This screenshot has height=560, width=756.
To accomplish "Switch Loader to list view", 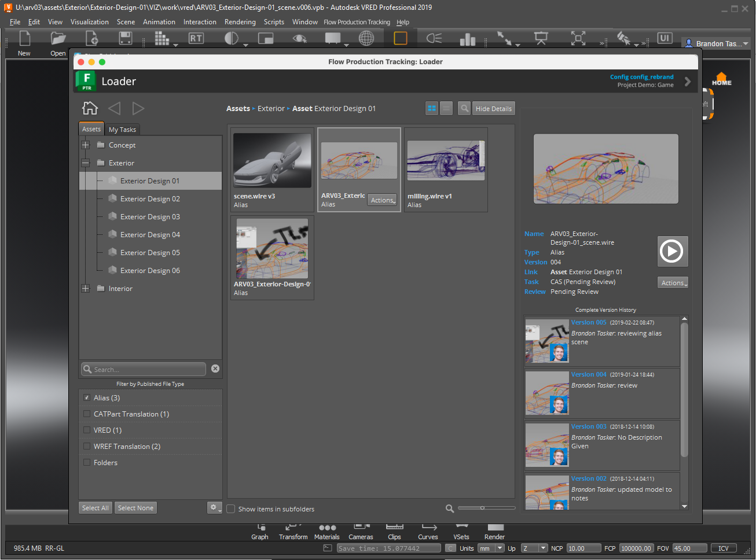I will coord(446,108).
